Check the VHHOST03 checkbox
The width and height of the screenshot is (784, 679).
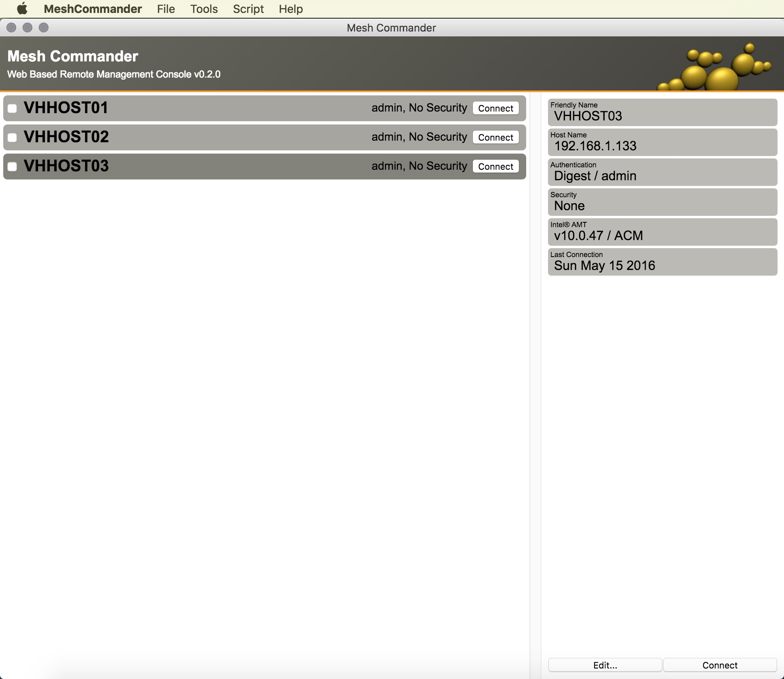pos(13,167)
